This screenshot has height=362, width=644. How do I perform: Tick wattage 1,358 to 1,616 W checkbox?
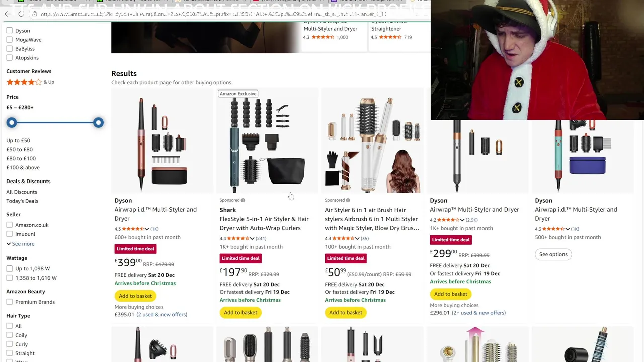click(x=9, y=278)
